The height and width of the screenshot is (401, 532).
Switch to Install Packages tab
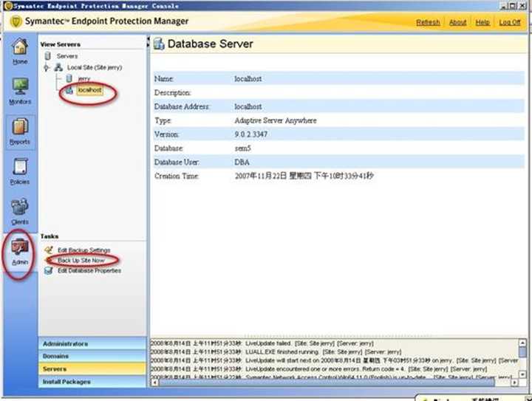click(x=92, y=382)
